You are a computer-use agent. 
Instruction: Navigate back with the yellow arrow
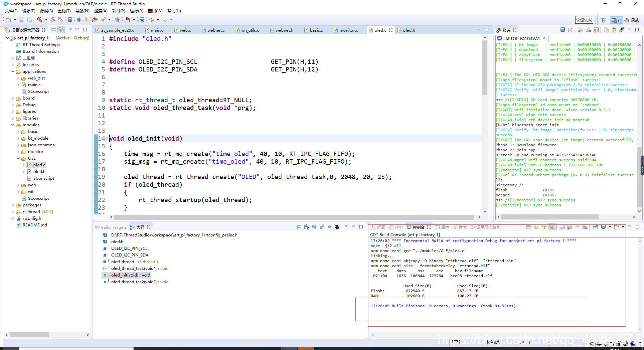[x=152, y=20]
